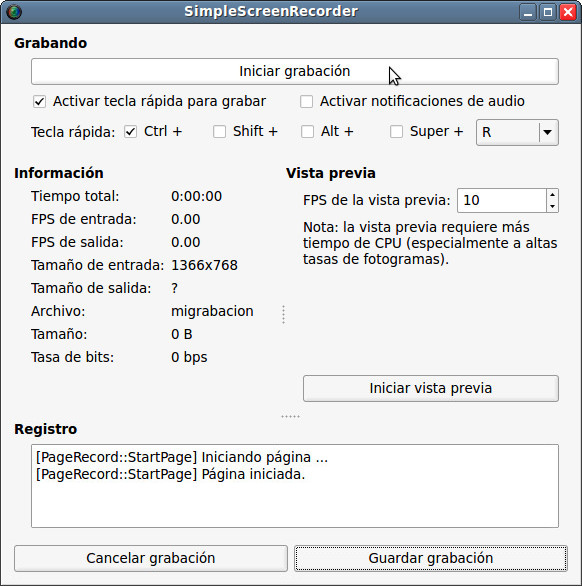
Task: Enable the Shift + hotkey modifier
Action: pos(219,132)
